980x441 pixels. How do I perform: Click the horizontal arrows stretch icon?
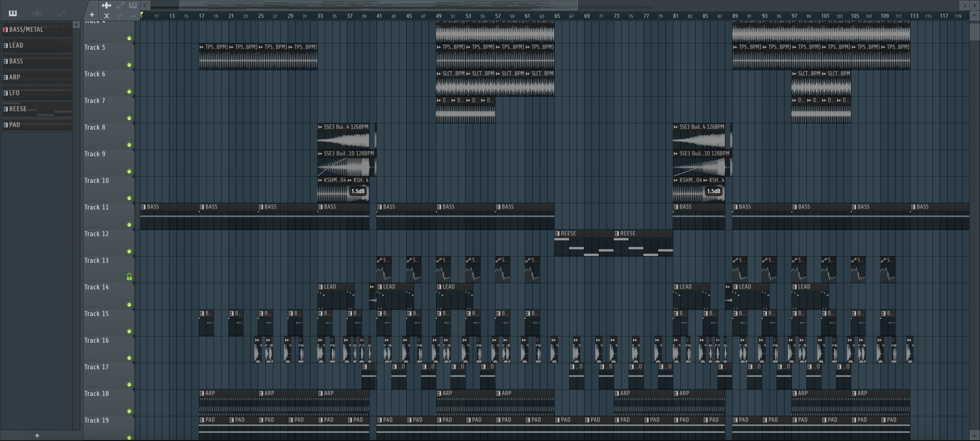tap(133, 16)
